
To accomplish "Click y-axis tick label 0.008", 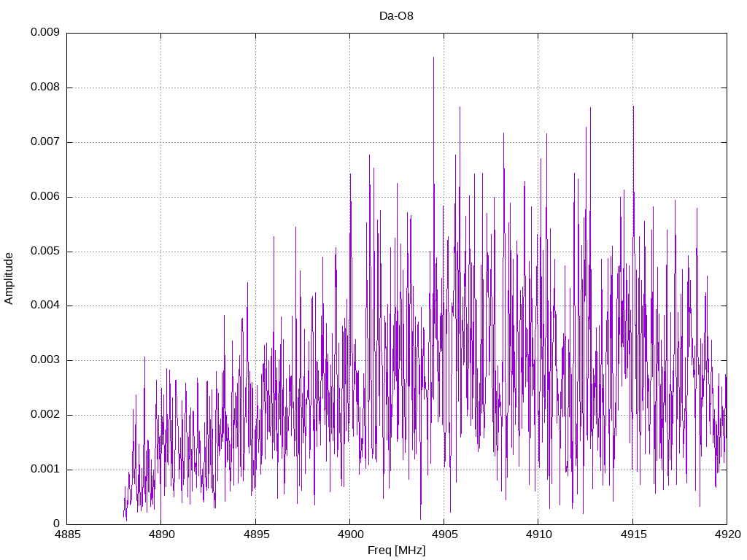I will click(x=45, y=87).
